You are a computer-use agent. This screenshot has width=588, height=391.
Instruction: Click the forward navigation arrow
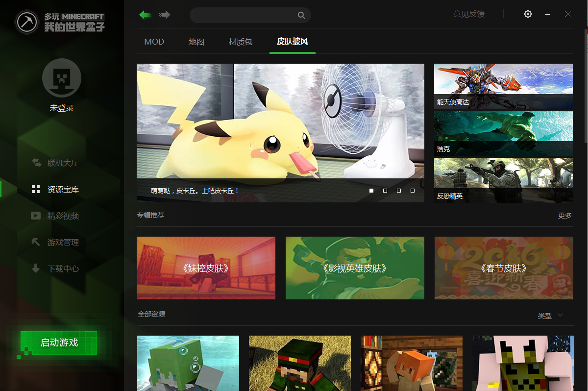pyautogui.click(x=164, y=15)
